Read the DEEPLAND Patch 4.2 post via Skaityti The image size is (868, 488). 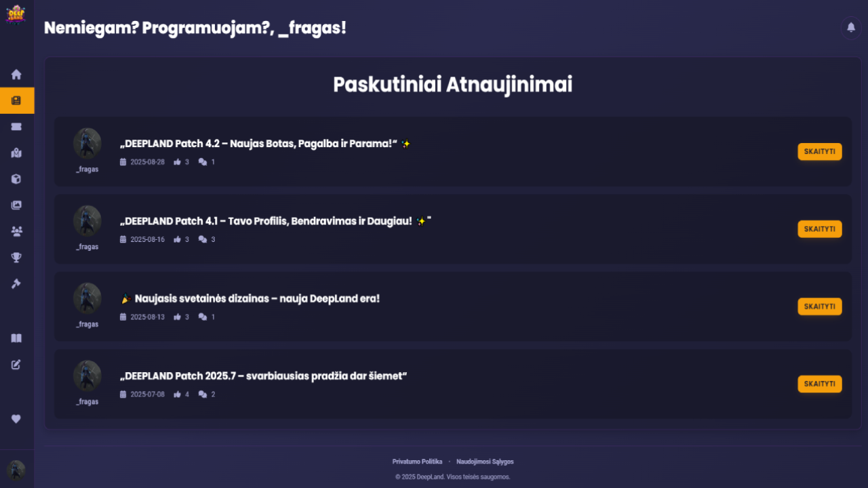point(819,152)
